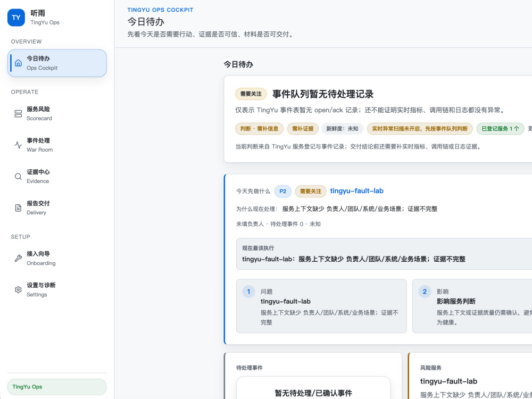Click the 今天先做什么 label
Image resolution: width=532 pixels, height=399 pixels.
(253, 192)
